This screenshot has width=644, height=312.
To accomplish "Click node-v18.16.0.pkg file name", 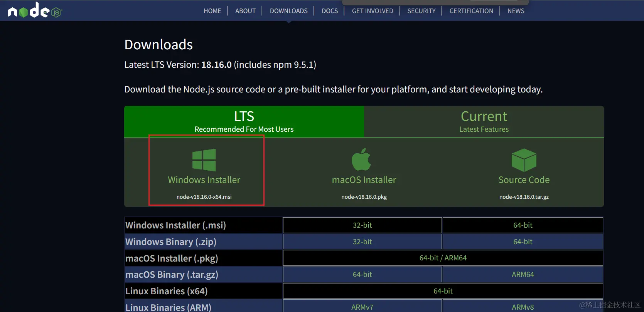I will coord(364,197).
